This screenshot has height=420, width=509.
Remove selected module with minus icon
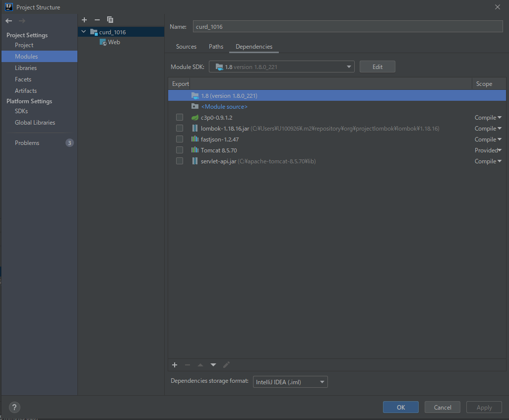tap(97, 20)
